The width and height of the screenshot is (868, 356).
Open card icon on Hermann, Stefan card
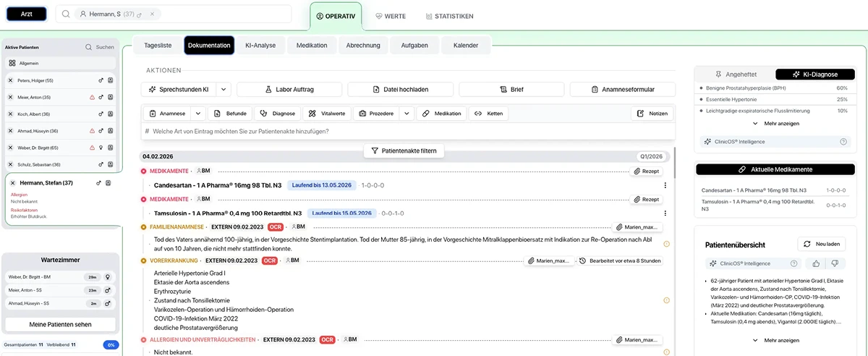pos(109,183)
